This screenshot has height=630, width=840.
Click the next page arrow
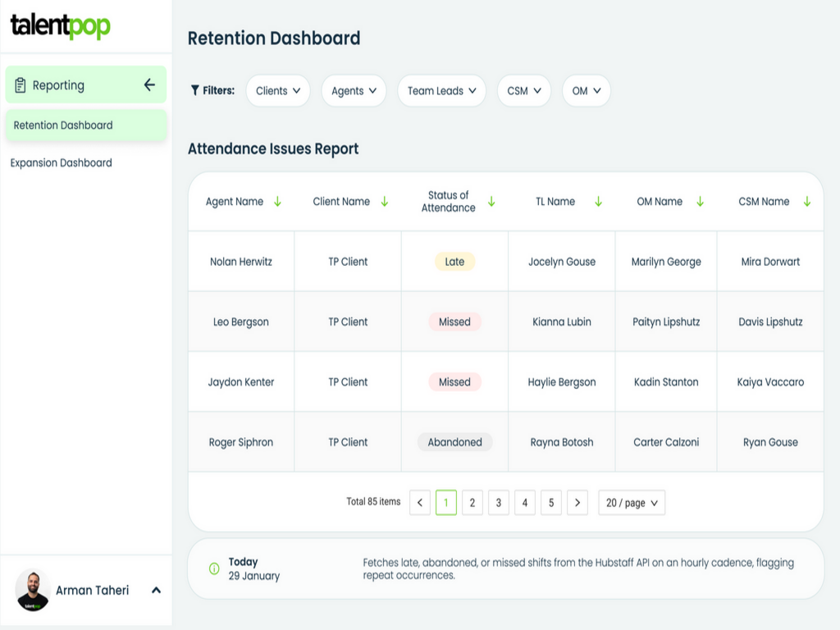click(x=577, y=502)
